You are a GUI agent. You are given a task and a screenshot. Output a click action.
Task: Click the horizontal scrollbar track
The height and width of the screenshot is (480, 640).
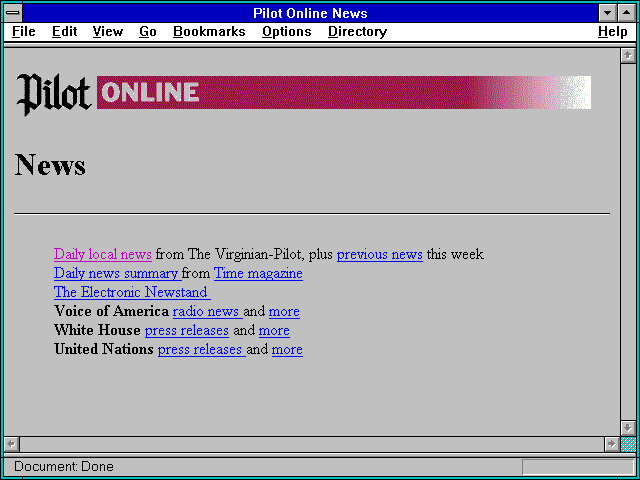coord(311,444)
